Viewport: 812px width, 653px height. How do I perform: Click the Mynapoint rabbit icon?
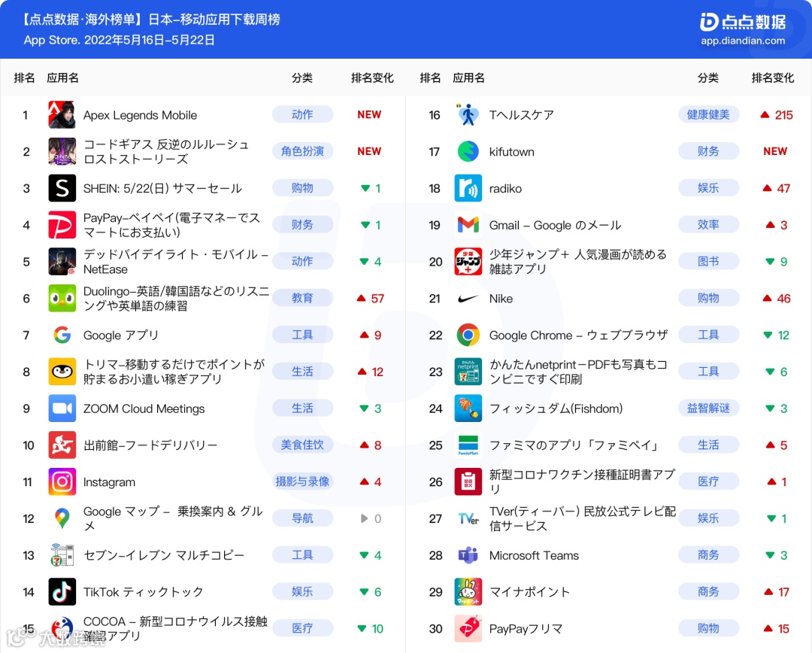pyautogui.click(x=468, y=592)
